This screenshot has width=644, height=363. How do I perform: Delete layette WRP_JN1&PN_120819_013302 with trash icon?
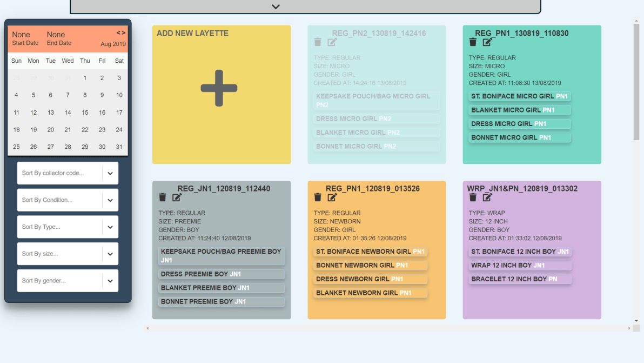[473, 197]
